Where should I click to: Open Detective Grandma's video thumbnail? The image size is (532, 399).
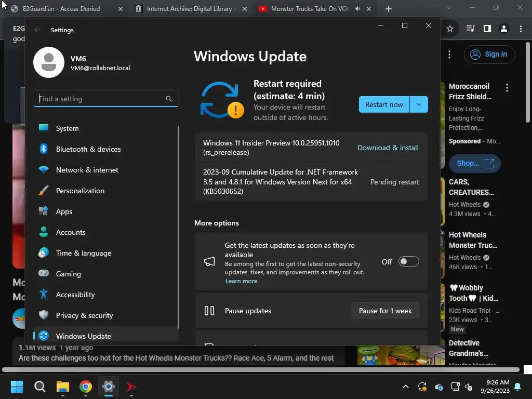pos(401,355)
